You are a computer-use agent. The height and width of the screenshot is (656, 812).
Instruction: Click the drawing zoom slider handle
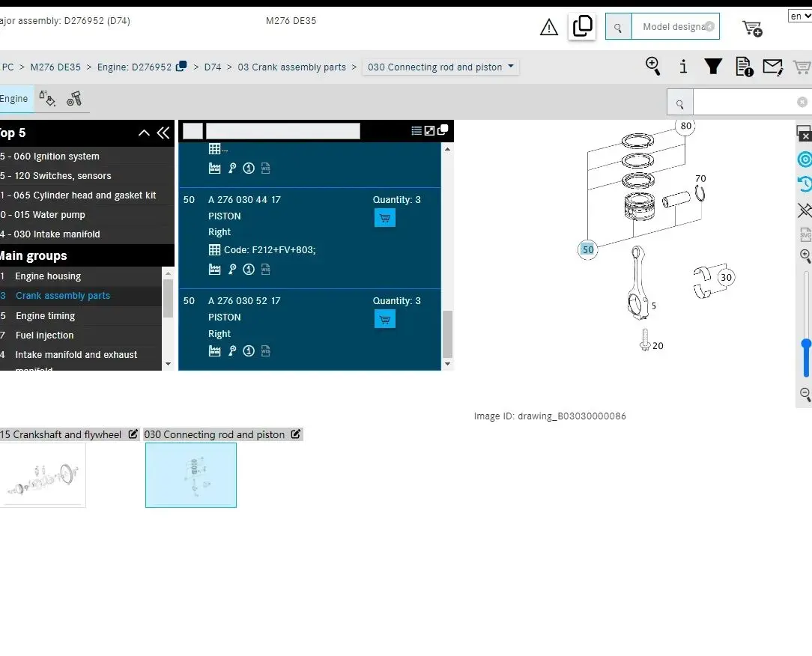pyautogui.click(x=806, y=344)
